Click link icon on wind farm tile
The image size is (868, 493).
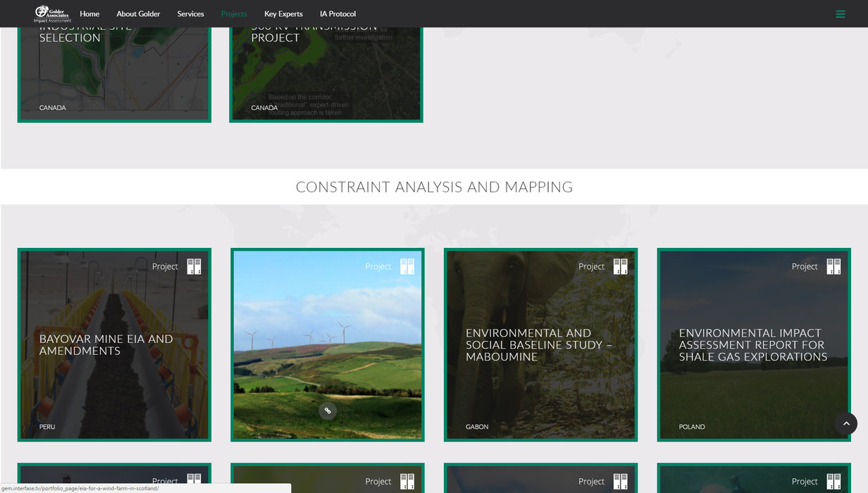tap(328, 411)
